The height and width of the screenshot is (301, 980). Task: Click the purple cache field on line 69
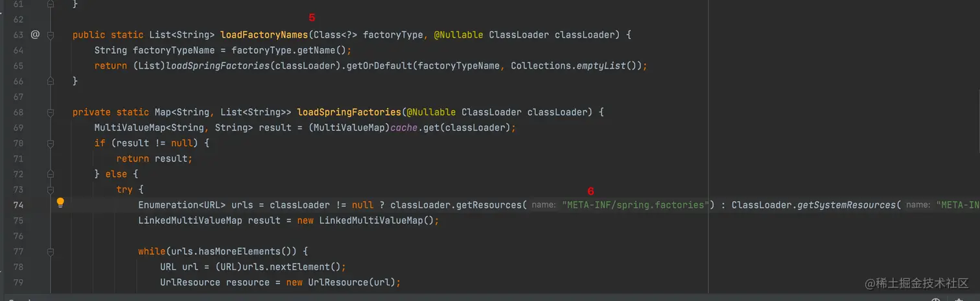pyautogui.click(x=404, y=128)
